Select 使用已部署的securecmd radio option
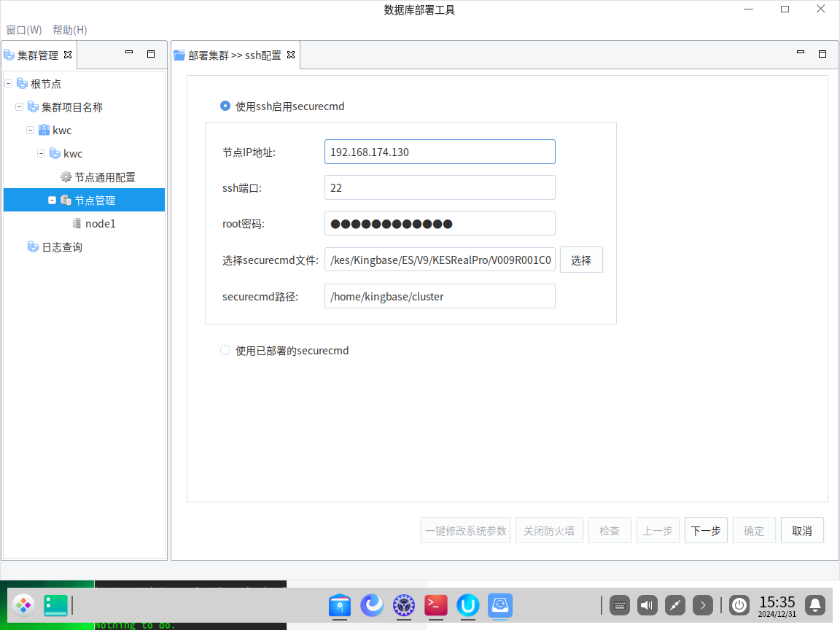Screen dimensions: 840x630 (225, 351)
